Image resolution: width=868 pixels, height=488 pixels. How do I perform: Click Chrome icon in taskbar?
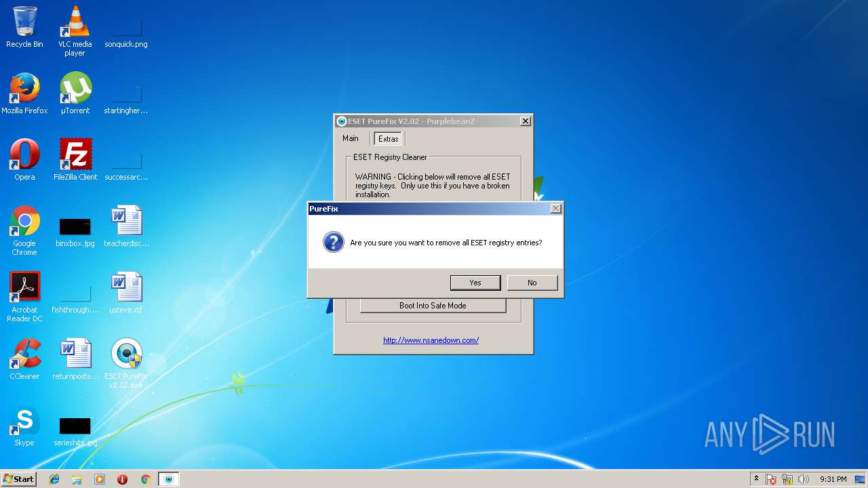145,479
